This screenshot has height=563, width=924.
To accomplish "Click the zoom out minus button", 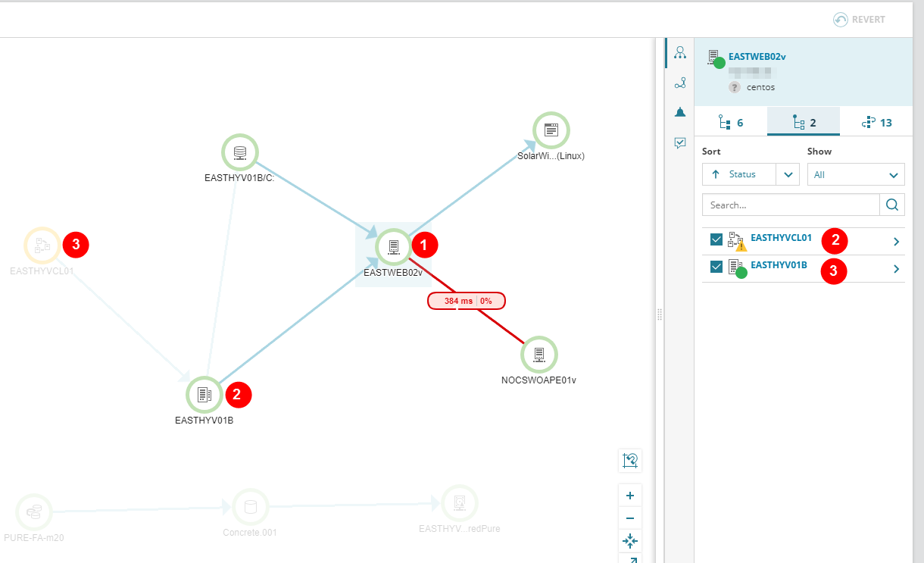I will (x=630, y=518).
